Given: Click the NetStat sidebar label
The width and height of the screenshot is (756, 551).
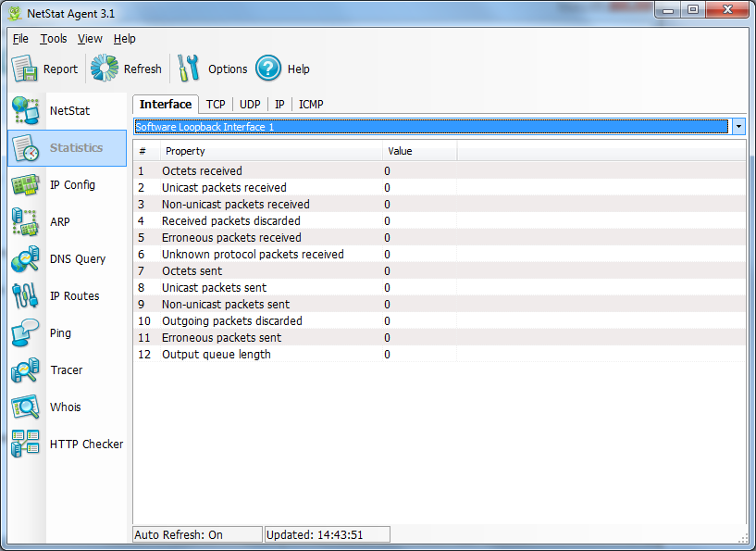Looking at the screenshot, I should pyautogui.click(x=69, y=111).
